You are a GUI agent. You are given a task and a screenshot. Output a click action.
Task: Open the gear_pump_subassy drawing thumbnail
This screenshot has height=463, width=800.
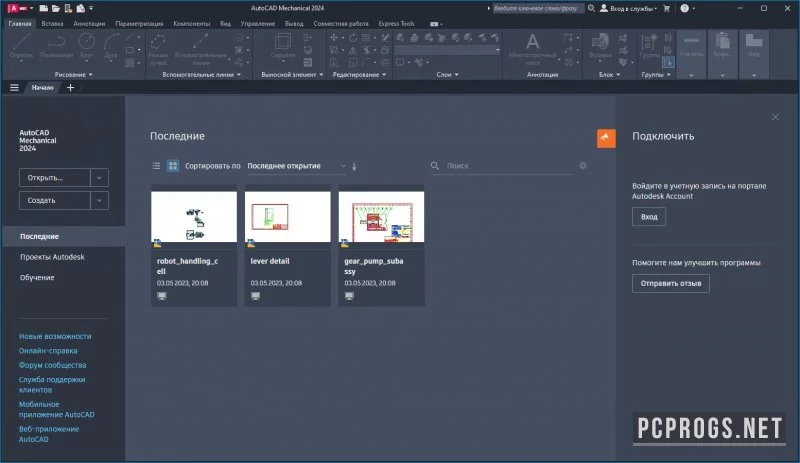(381, 216)
